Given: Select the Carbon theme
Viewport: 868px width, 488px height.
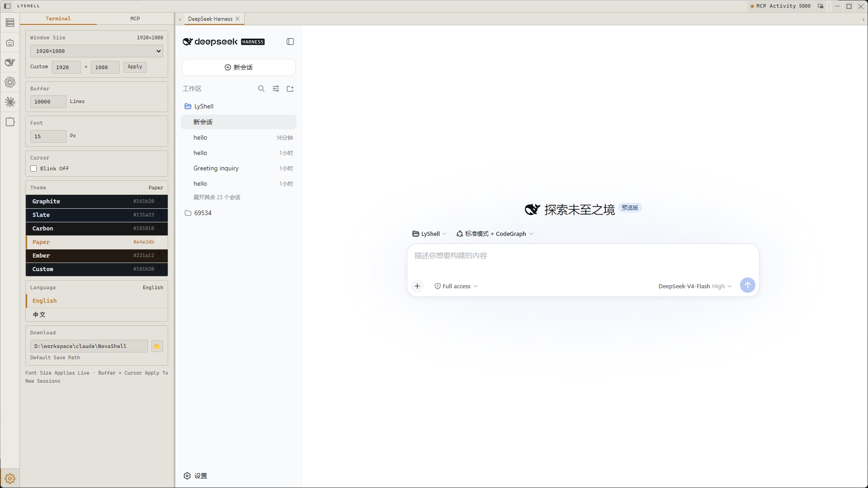Looking at the screenshot, I should (x=96, y=229).
